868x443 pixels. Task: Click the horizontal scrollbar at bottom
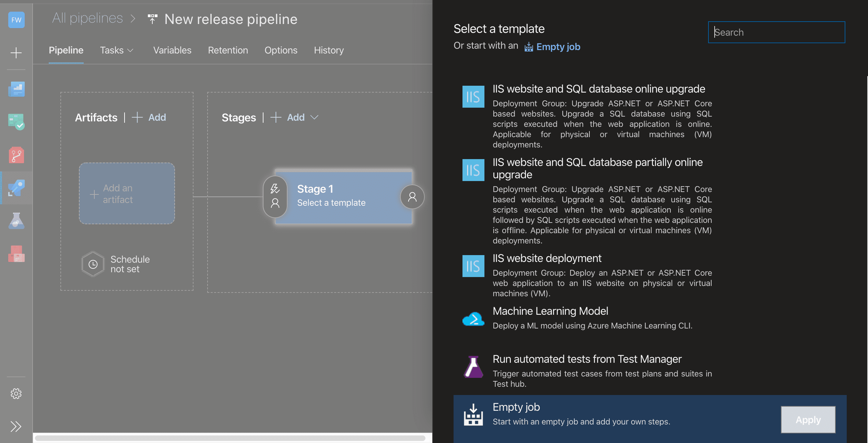230,438
